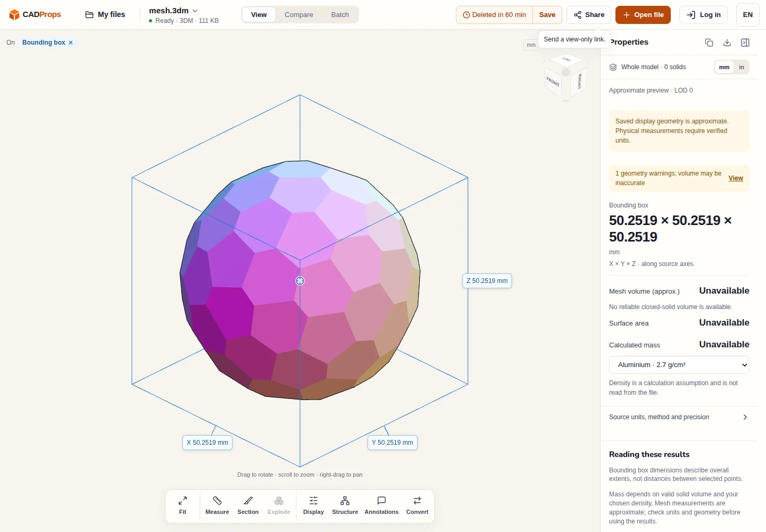Switch units to mm
The image size is (766, 532).
[724, 67]
